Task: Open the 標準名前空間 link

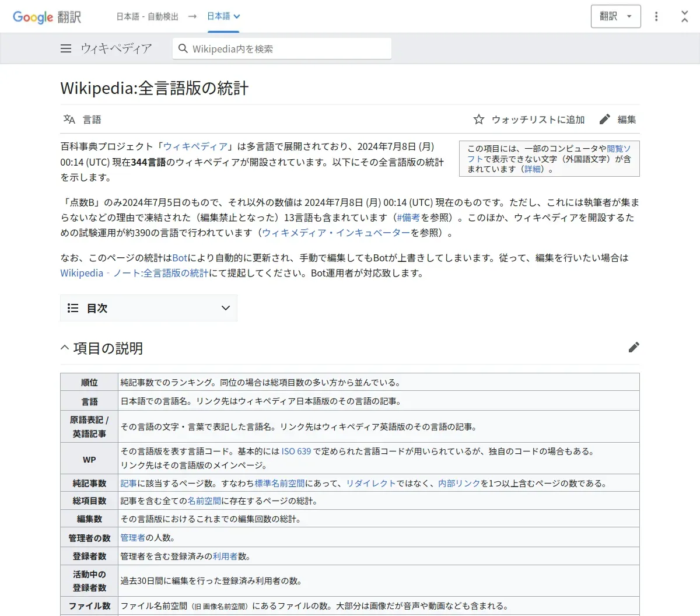Action: click(x=279, y=484)
